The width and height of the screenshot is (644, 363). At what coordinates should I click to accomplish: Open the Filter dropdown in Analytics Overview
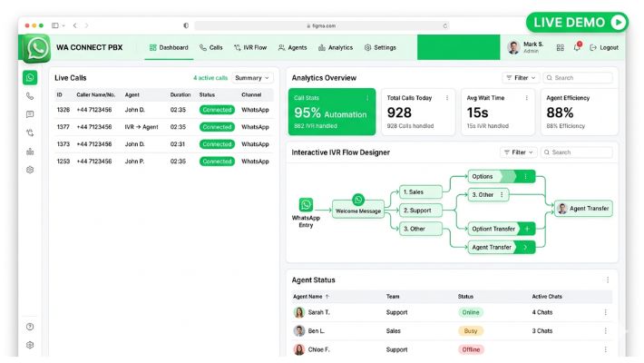(520, 78)
